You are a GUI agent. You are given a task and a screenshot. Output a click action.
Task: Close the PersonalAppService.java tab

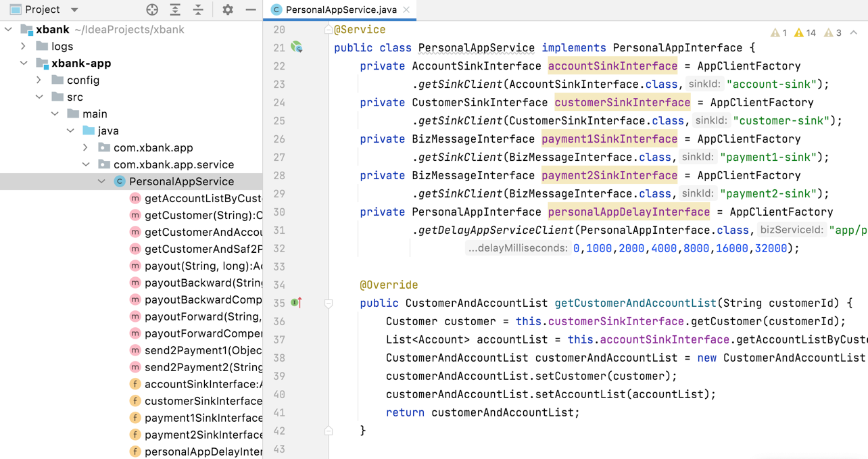tap(406, 9)
